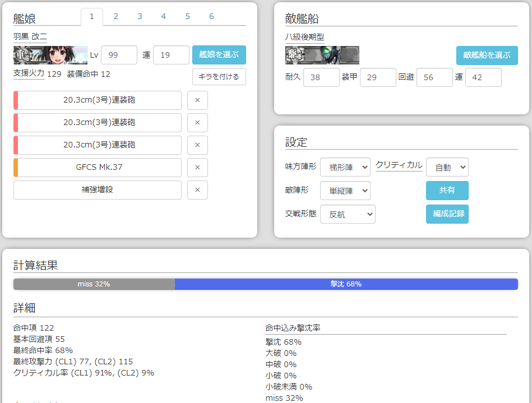Click the 小破未満 0% result line
This screenshot has height=403, width=532.
click(289, 387)
